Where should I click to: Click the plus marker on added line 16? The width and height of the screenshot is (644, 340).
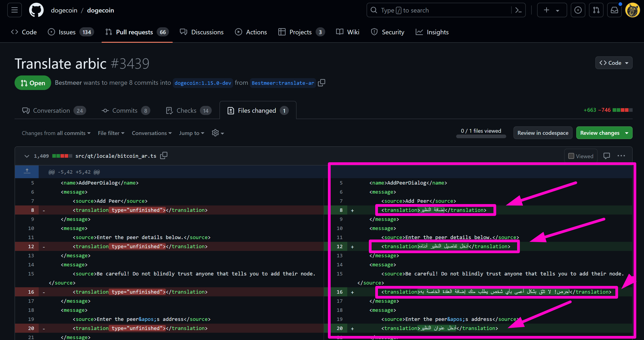pyautogui.click(x=352, y=292)
